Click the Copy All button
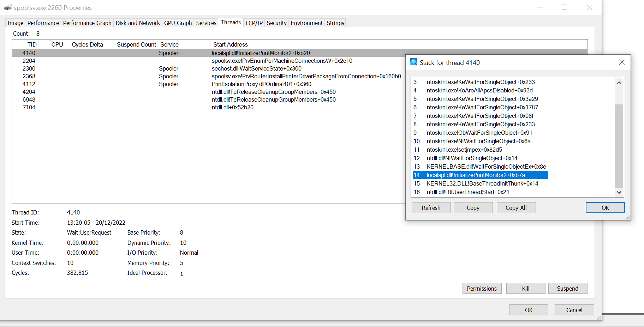644x327 pixels. point(516,208)
